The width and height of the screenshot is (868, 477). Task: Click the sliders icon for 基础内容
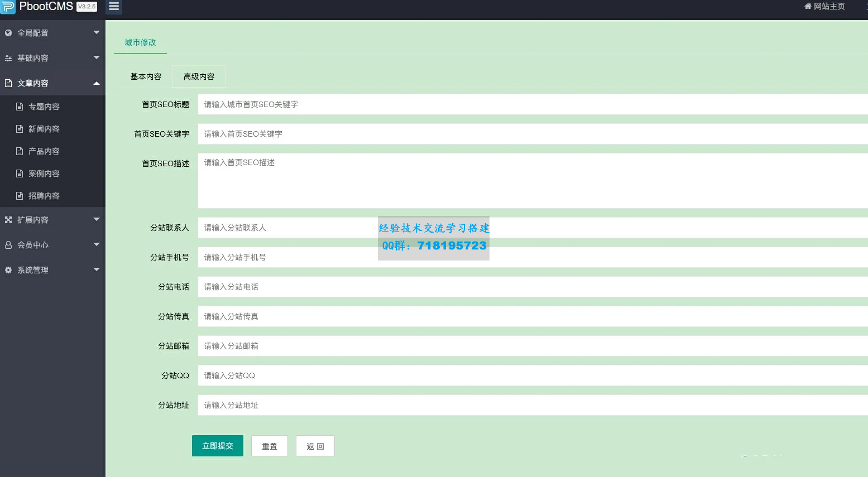coord(8,58)
